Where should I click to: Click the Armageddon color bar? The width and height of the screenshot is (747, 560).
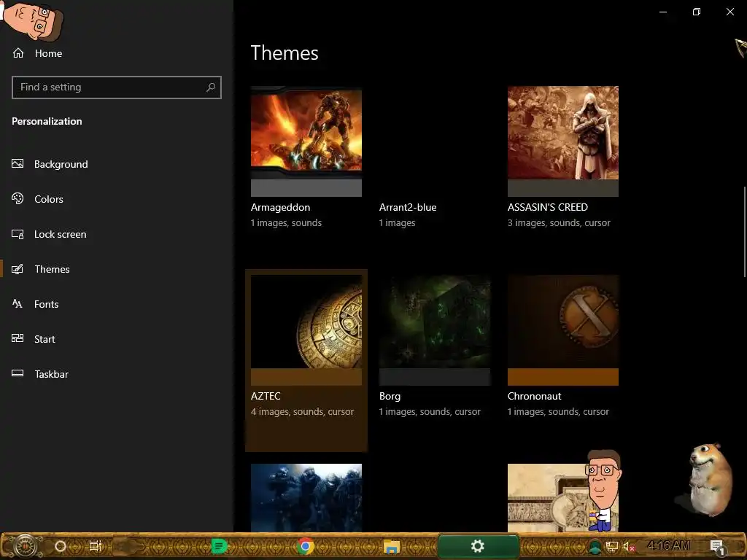(306, 188)
